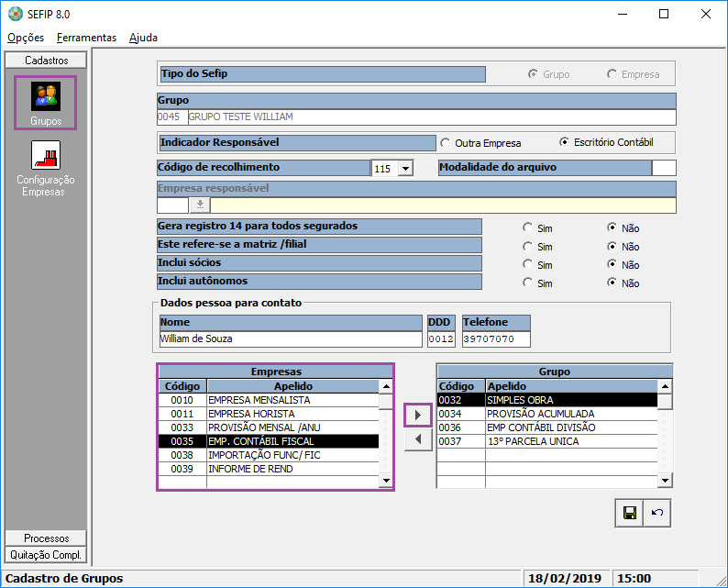Open the Opções menu
This screenshot has width=728, height=588.
click(26, 38)
